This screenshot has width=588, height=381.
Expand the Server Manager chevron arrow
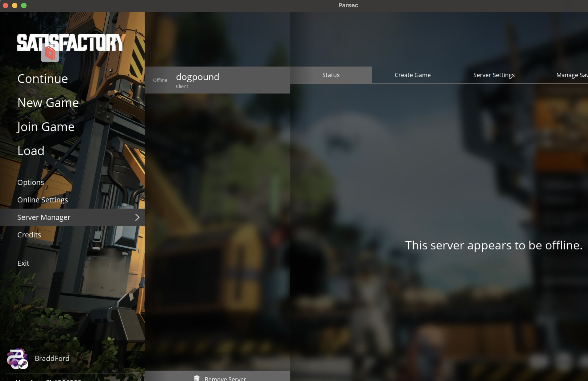pos(137,217)
